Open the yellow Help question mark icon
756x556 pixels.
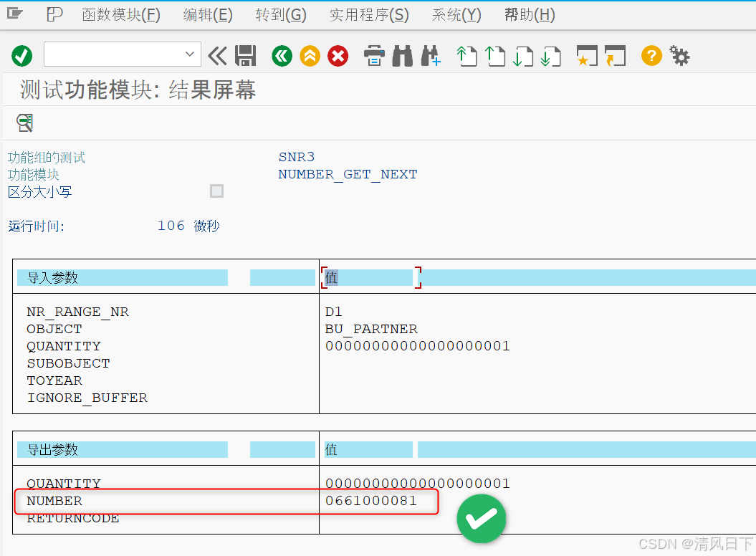[651, 56]
